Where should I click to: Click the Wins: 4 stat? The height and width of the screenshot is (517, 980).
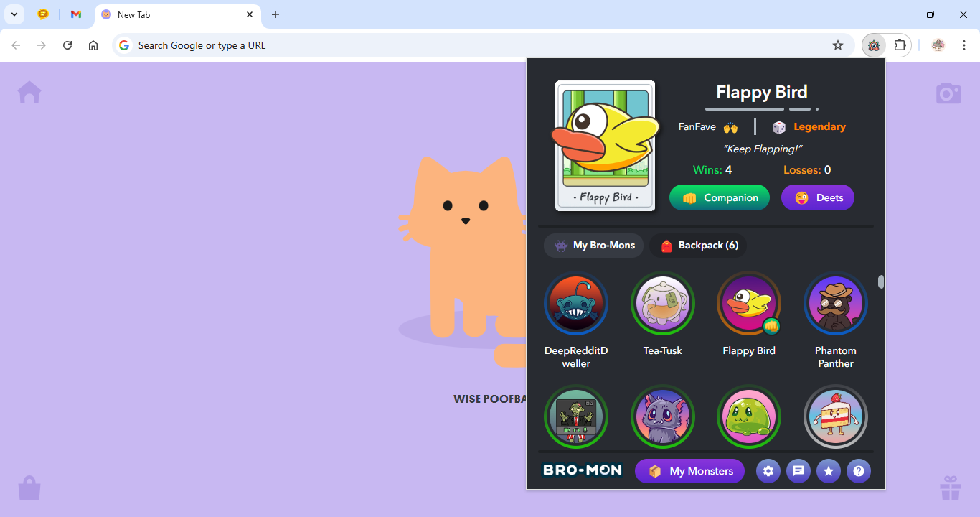pyautogui.click(x=712, y=170)
